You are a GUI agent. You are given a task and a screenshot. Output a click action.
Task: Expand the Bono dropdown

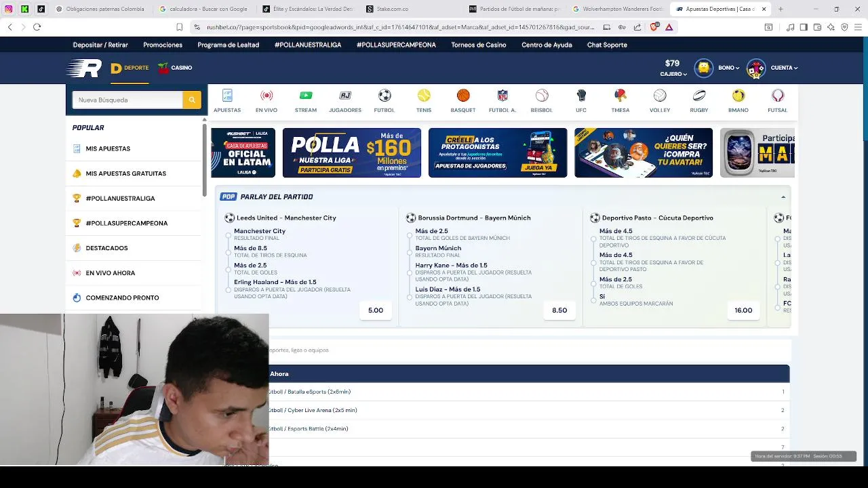pyautogui.click(x=729, y=68)
